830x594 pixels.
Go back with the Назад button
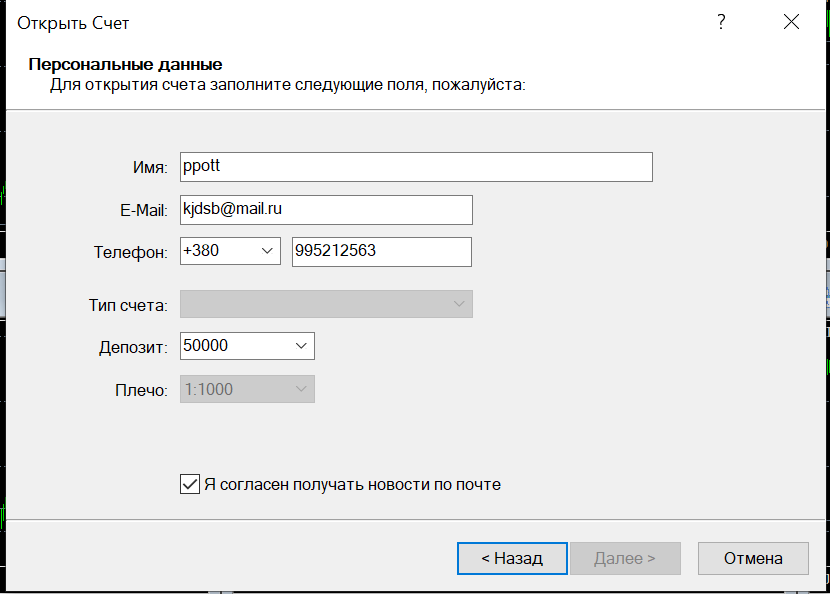[x=512, y=558]
